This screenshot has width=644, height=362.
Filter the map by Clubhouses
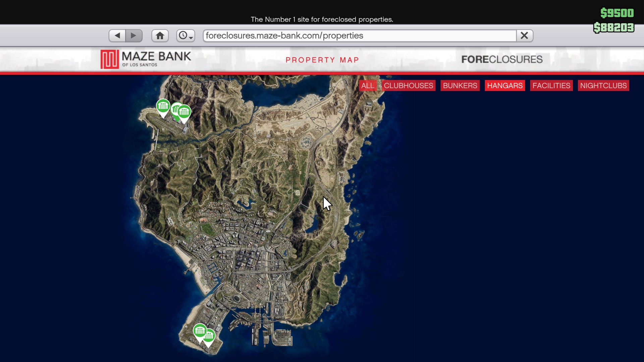408,85
